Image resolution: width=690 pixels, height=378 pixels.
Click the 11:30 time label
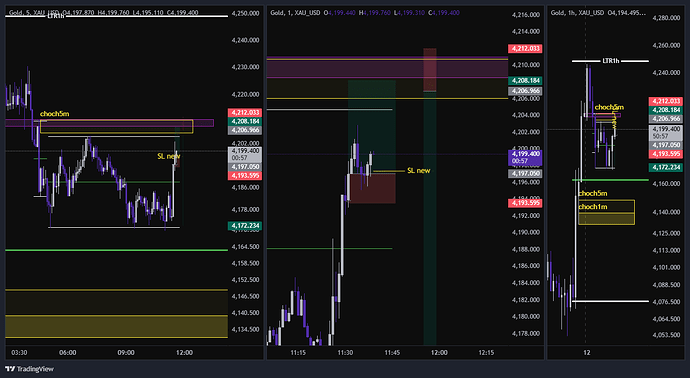(x=345, y=352)
